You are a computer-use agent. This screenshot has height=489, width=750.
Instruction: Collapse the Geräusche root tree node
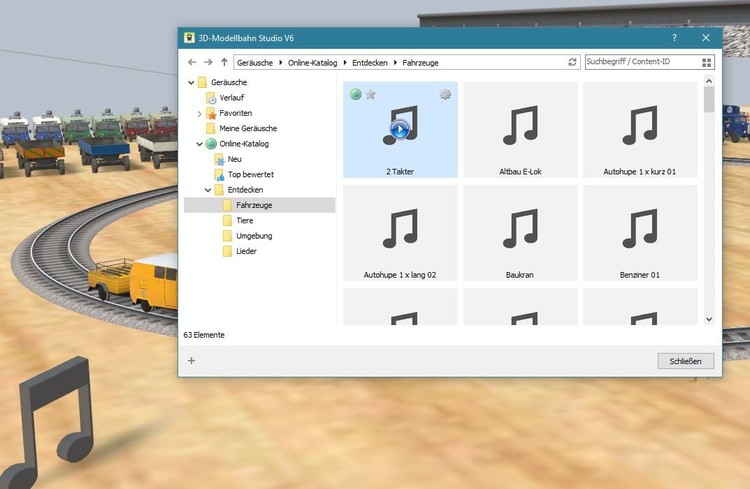pyautogui.click(x=191, y=82)
